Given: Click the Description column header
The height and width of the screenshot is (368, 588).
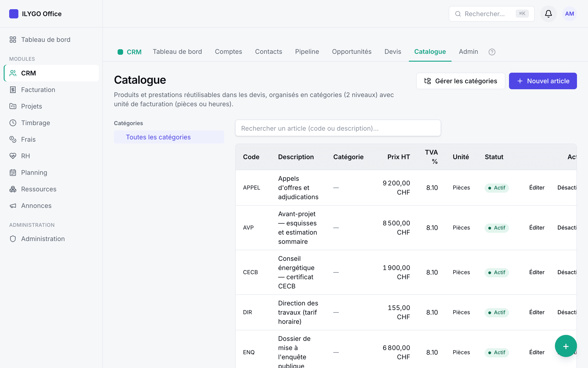Looking at the screenshot, I should (296, 157).
